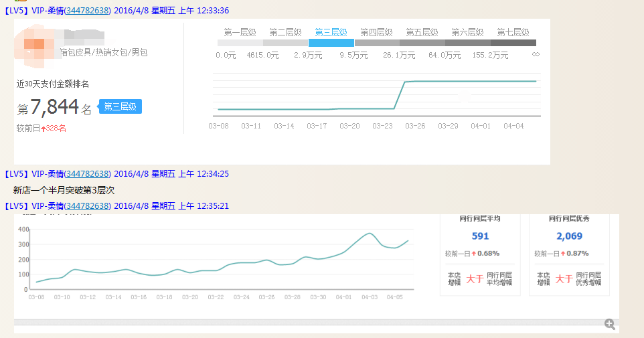Click the 同行同层优秀 value 2,069
644x338 pixels.
point(569,236)
